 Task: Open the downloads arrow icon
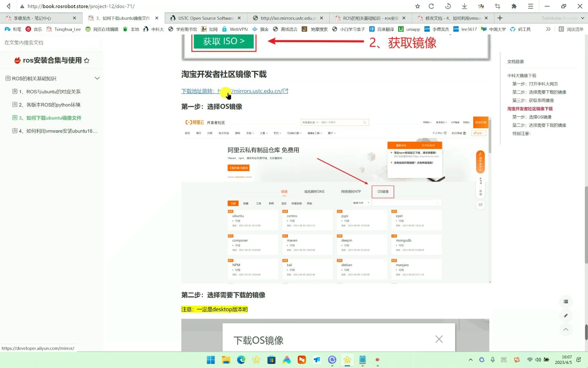click(x=464, y=6)
